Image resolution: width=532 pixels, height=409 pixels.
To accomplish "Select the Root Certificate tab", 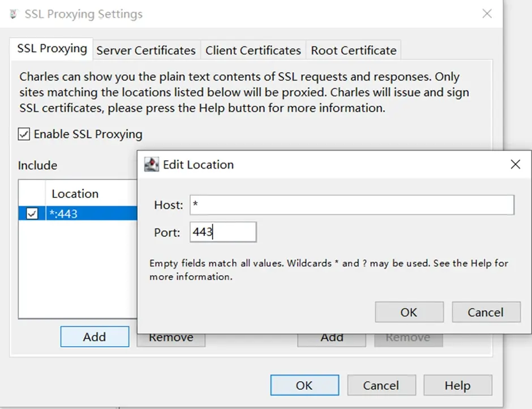I will click(x=354, y=50).
